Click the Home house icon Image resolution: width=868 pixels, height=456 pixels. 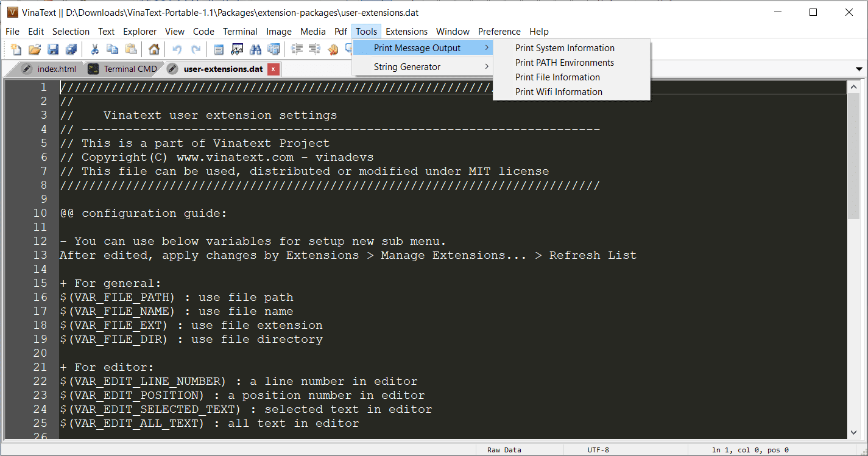pos(154,49)
